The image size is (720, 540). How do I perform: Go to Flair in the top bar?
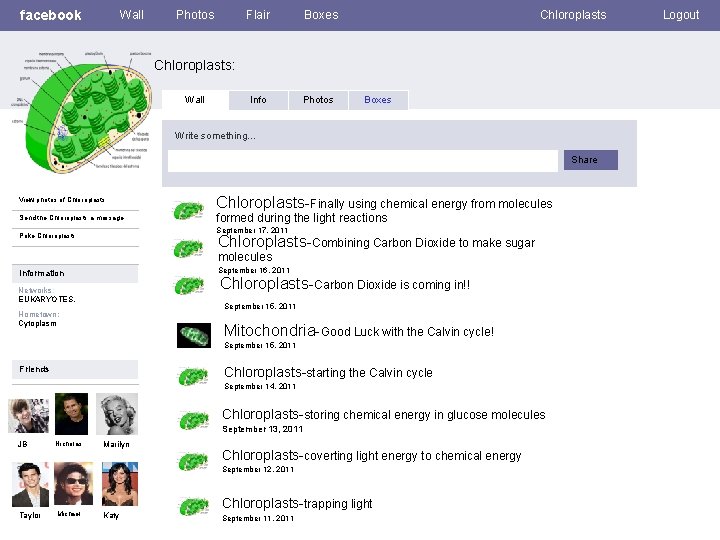tap(258, 15)
